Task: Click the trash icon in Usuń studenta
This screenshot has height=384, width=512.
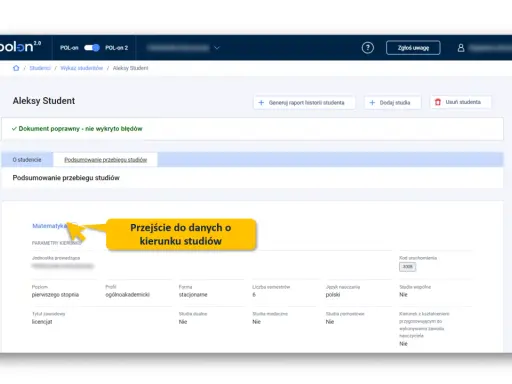Action: point(438,102)
